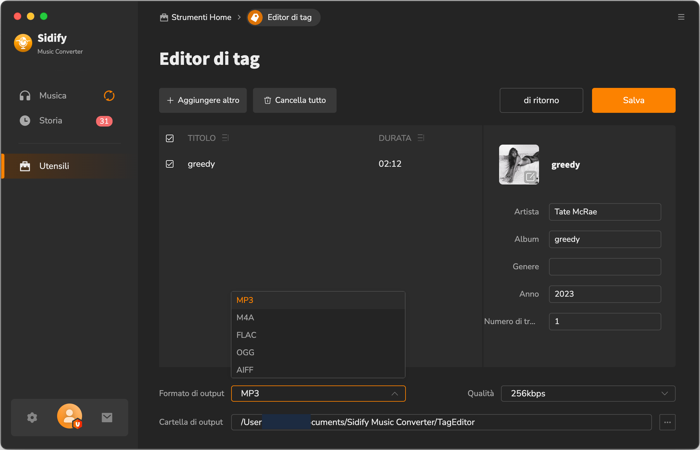700x450 pixels.
Task: Click the di ritorno button
Action: 541,100
